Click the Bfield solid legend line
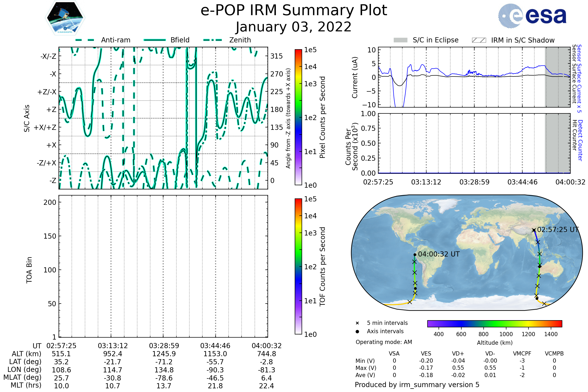The width and height of the screenshot is (588, 392). click(155, 40)
